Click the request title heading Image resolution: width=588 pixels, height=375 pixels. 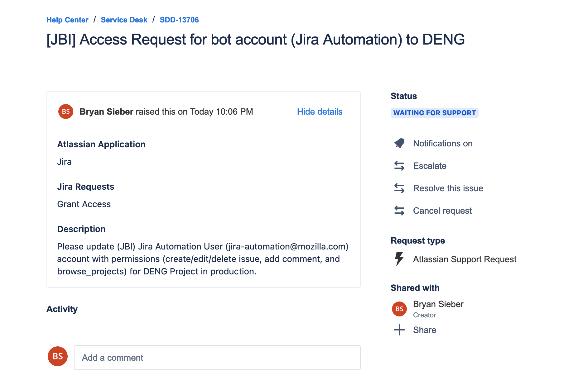[256, 40]
